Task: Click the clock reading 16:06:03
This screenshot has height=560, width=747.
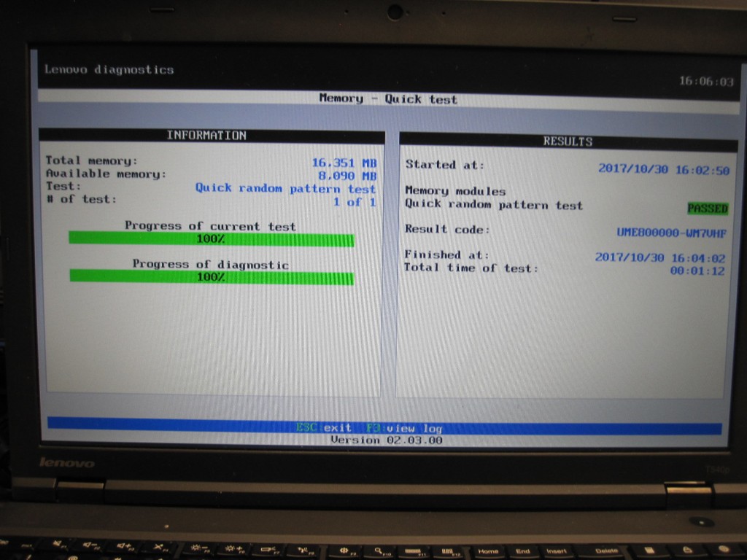Action: point(706,81)
